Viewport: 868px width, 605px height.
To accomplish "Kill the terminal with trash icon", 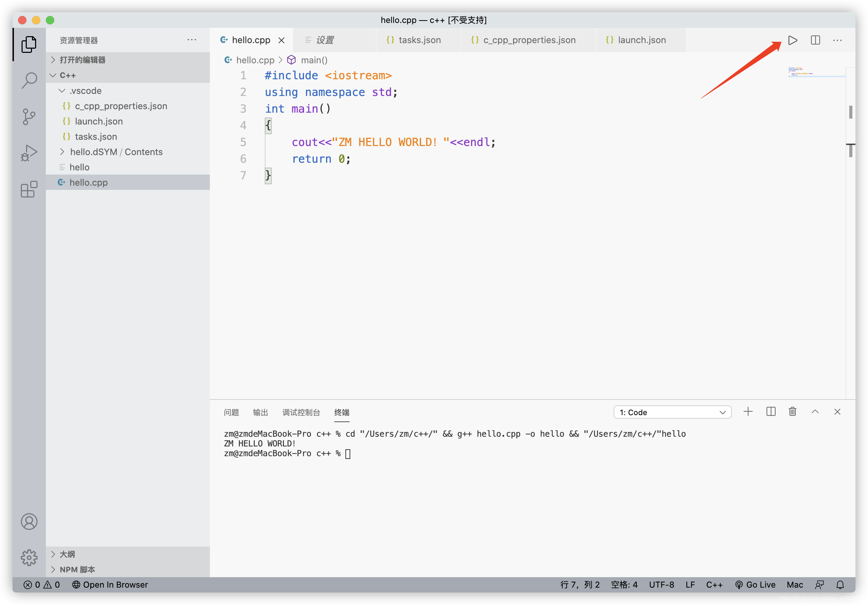I will coord(792,412).
